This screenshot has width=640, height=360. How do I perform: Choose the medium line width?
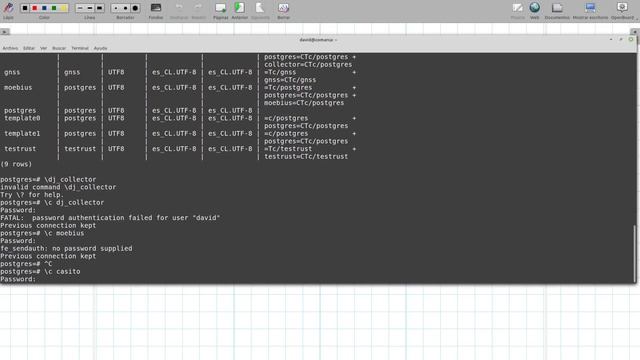click(90, 8)
